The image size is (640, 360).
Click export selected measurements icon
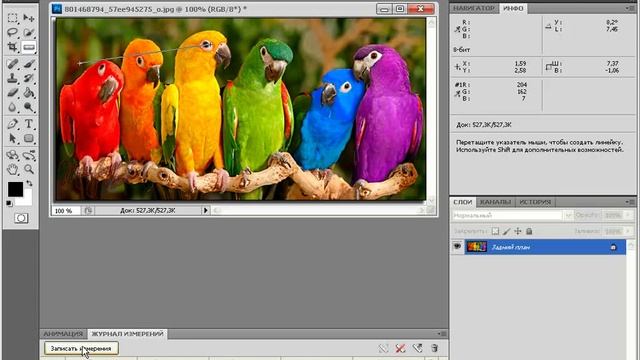tap(417, 348)
